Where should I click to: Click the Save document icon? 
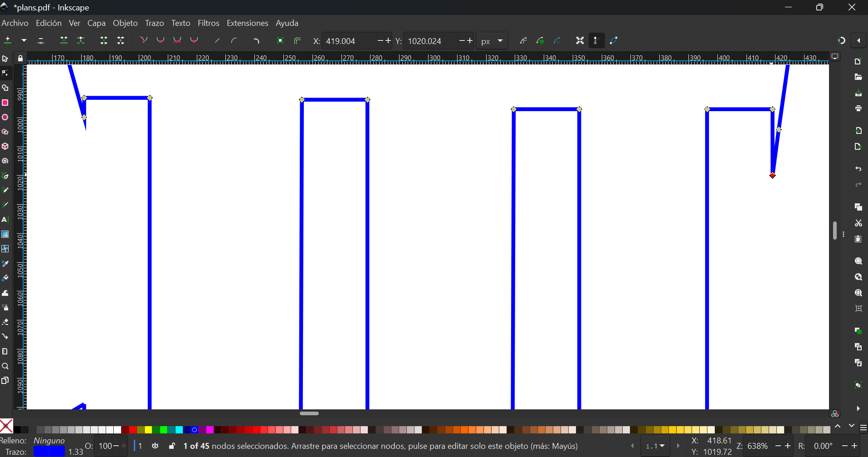tap(858, 93)
